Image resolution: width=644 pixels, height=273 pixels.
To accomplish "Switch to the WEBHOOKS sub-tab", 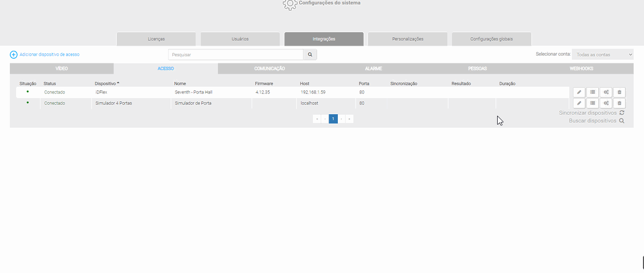I will pos(581,69).
